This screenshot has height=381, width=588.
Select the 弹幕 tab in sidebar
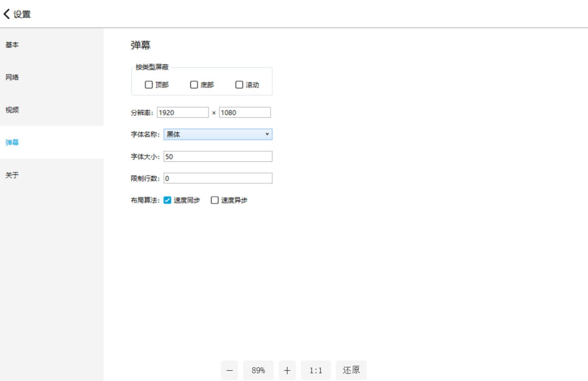tap(52, 143)
